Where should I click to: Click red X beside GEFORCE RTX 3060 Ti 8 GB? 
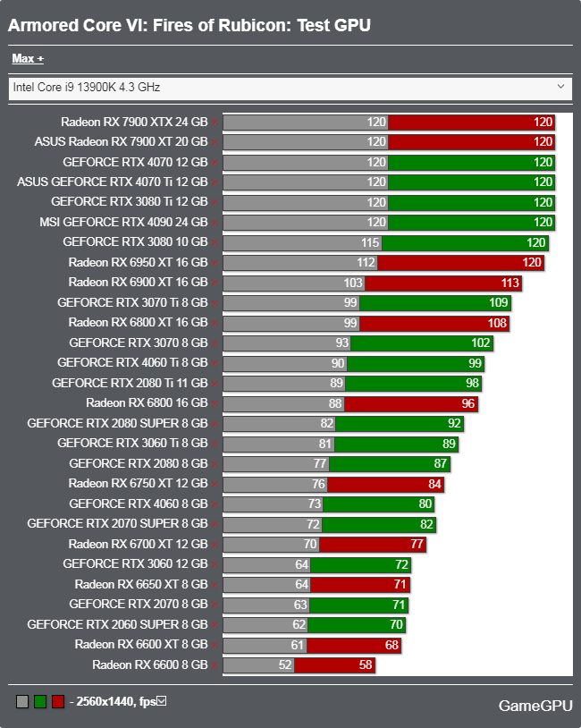[215, 444]
